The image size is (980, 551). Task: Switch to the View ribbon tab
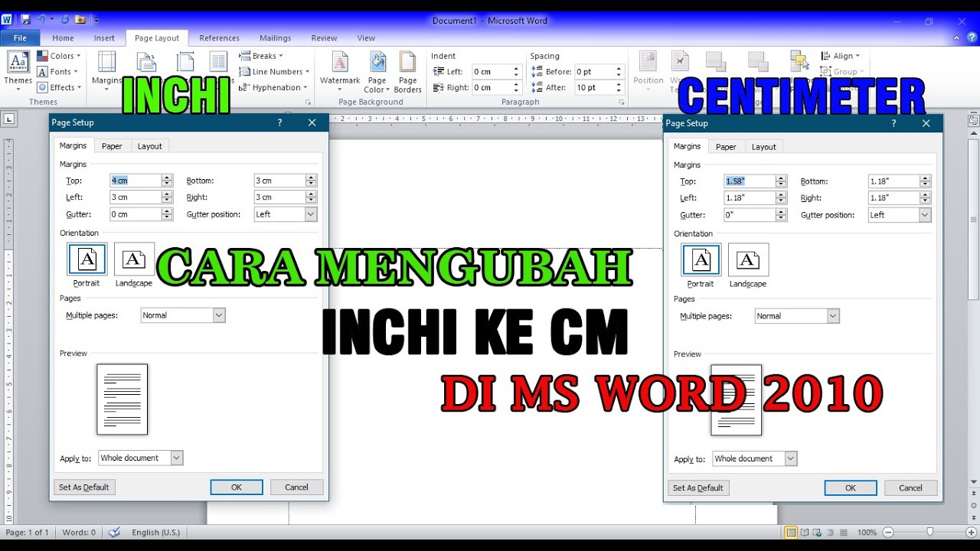click(366, 38)
